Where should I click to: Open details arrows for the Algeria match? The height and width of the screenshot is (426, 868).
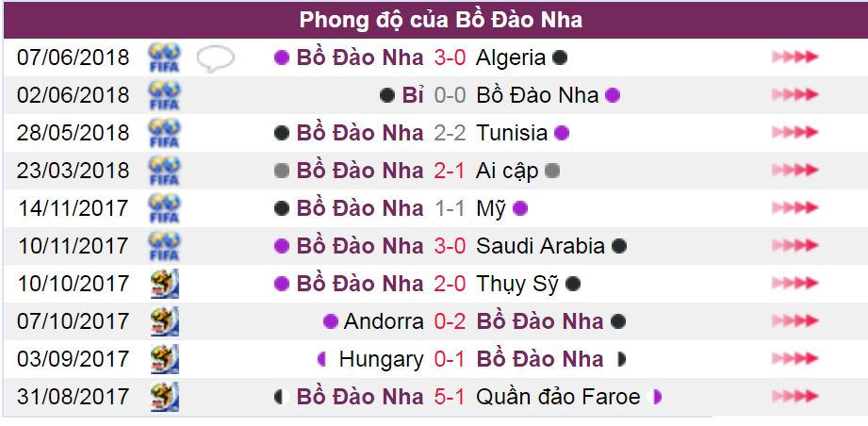794,57
